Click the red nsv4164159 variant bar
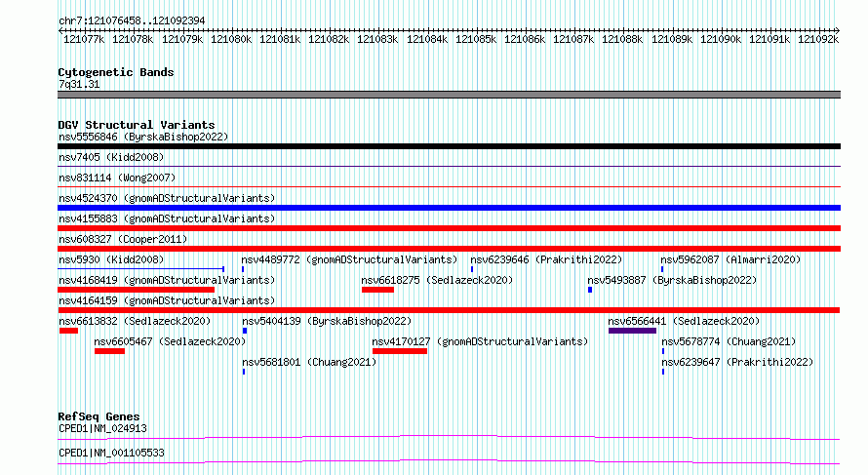Image resolution: width=868 pixels, height=475 pixels. [449, 310]
